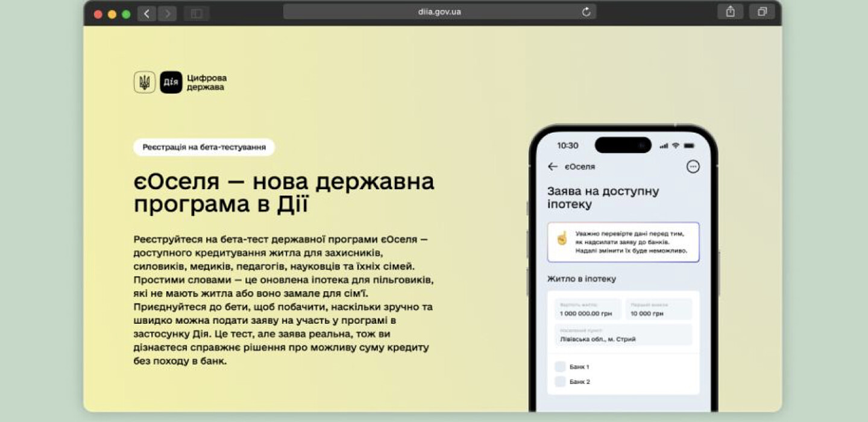Click the green full-screen window button
Image resolution: width=868 pixels, height=422 pixels.
pos(126,14)
